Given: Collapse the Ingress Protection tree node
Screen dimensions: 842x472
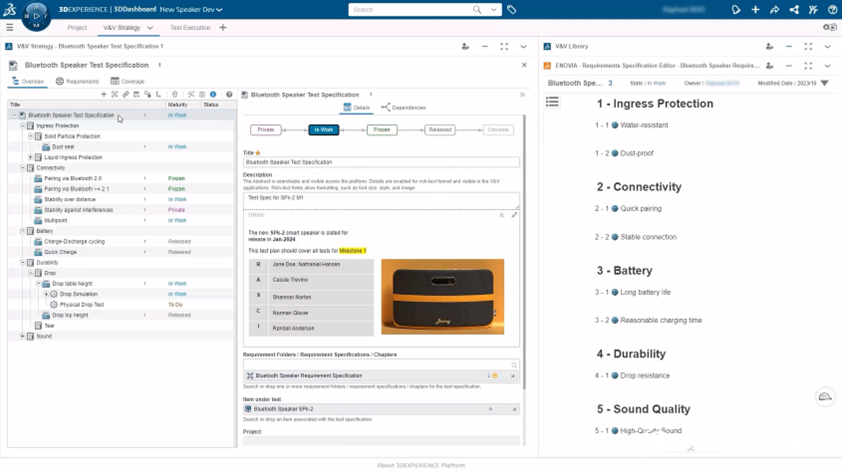Looking at the screenshot, I should (23, 126).
